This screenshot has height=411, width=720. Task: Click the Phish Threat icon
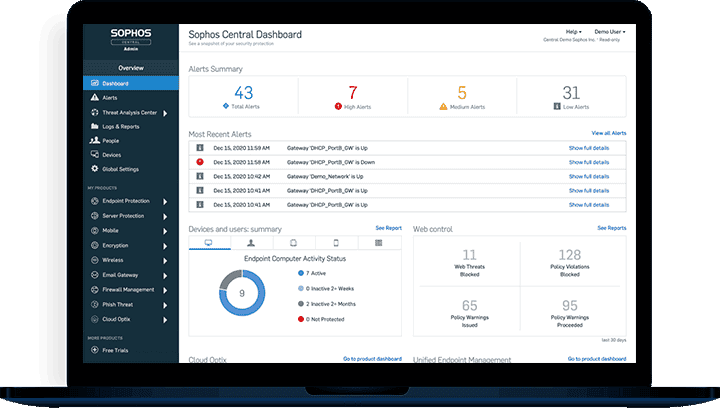tap(95, 304)
